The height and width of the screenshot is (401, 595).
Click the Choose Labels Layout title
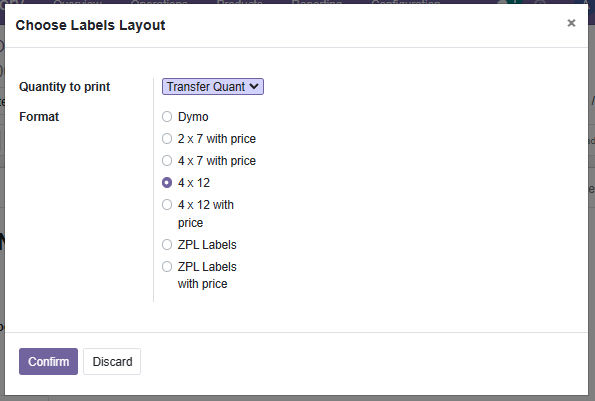[x=90, y=25]
